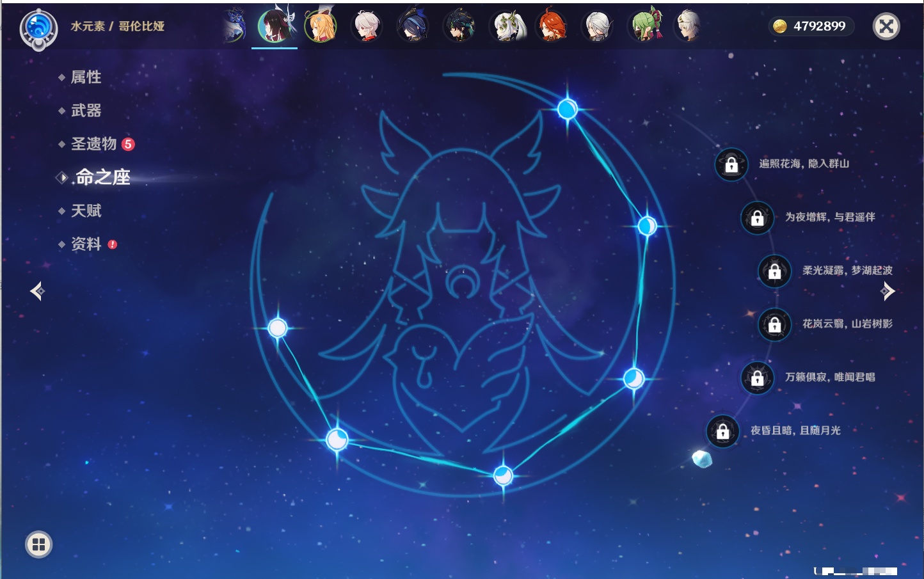
Task: Click the lock icon for 遍照花海, 隐入群山
Action: coord(731,164)
